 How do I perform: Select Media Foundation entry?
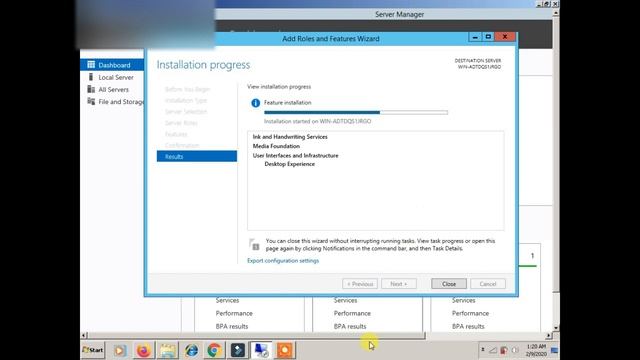click(276, 146)
